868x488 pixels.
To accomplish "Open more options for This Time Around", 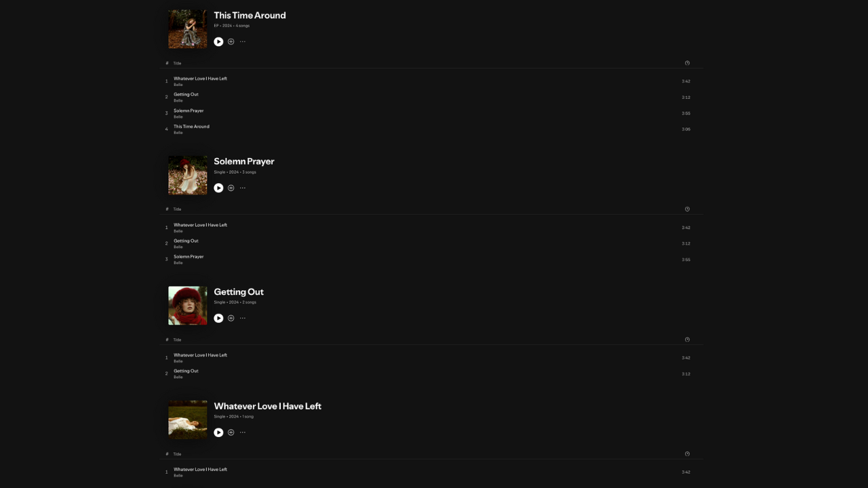I will point(243,42).
